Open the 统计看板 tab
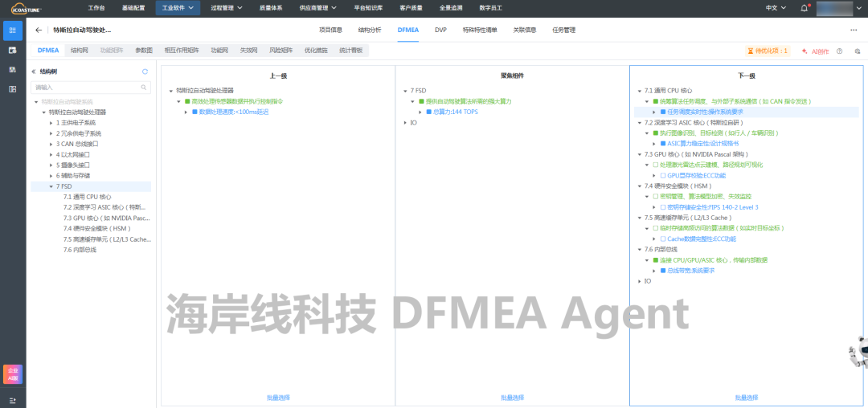The width and height of the screenshot is (868, 408). point(351,51)
